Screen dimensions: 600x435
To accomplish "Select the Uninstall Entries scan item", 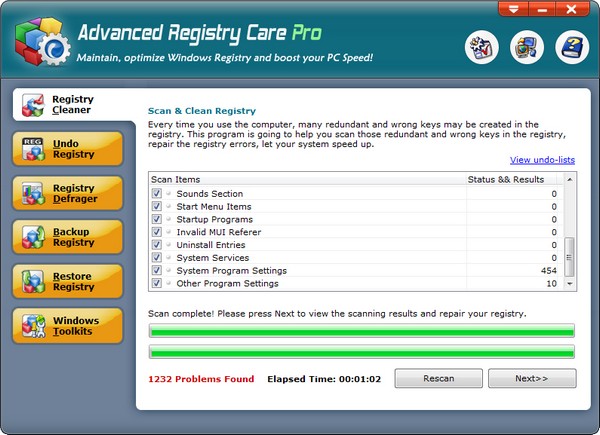I will [210, 245].
